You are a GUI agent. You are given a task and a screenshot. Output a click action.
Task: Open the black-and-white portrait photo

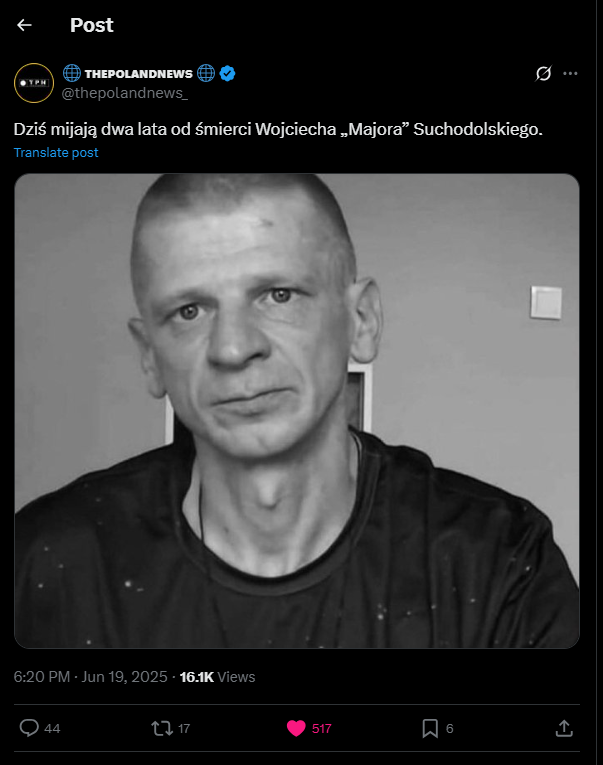coord(297,411)
